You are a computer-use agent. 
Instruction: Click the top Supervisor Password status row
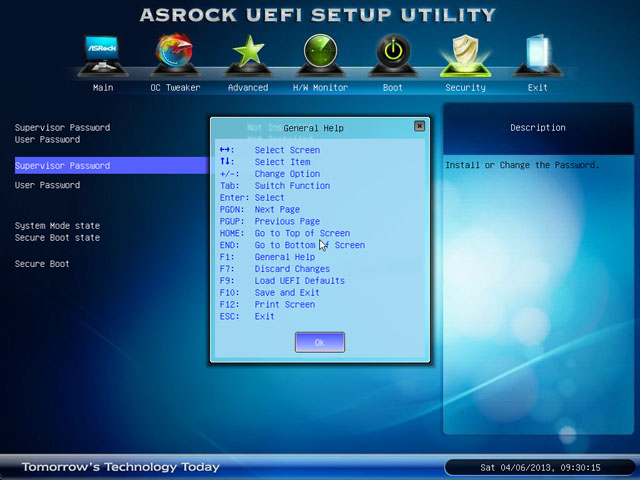point(62,127)
